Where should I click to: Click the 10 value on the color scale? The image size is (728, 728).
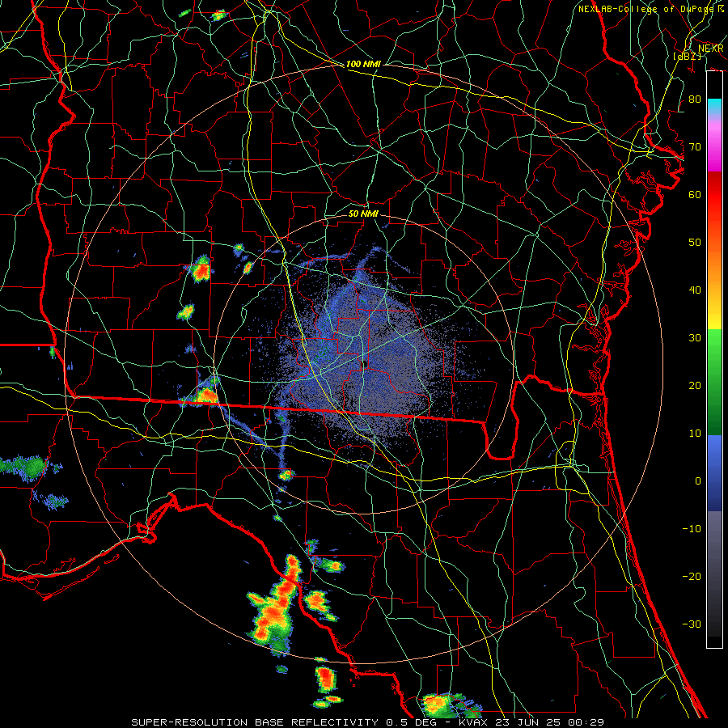pyautogui.click(x=695, y=434)
